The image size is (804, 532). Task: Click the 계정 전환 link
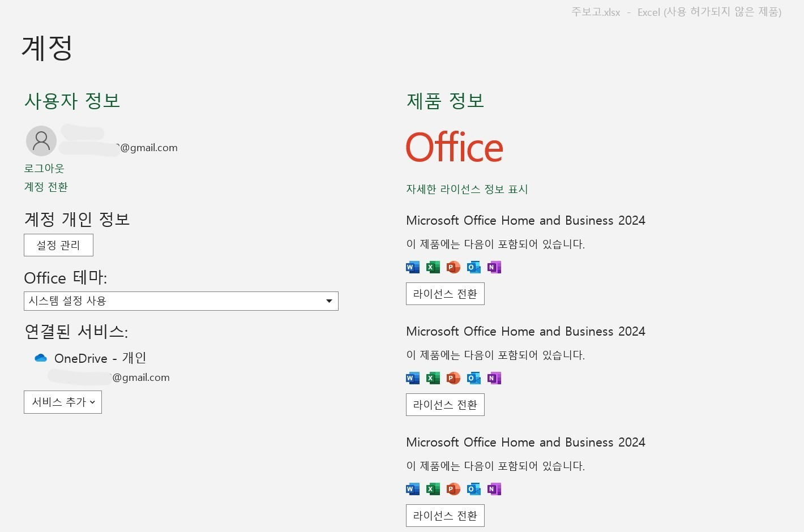click(x=46, y=187)
